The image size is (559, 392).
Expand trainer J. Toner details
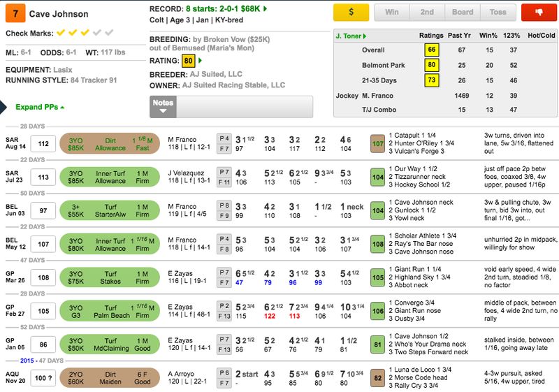pos(351,35)
